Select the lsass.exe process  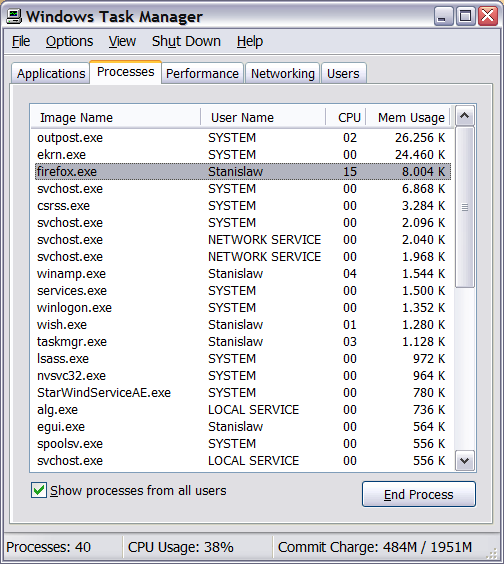pyautogui.click(x=243, y=359)
